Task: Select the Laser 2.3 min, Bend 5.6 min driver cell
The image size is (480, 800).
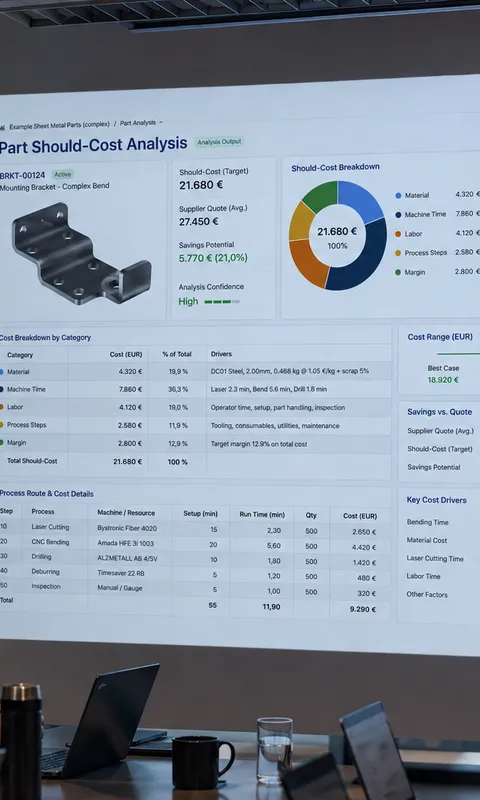Action: [269, 389]
